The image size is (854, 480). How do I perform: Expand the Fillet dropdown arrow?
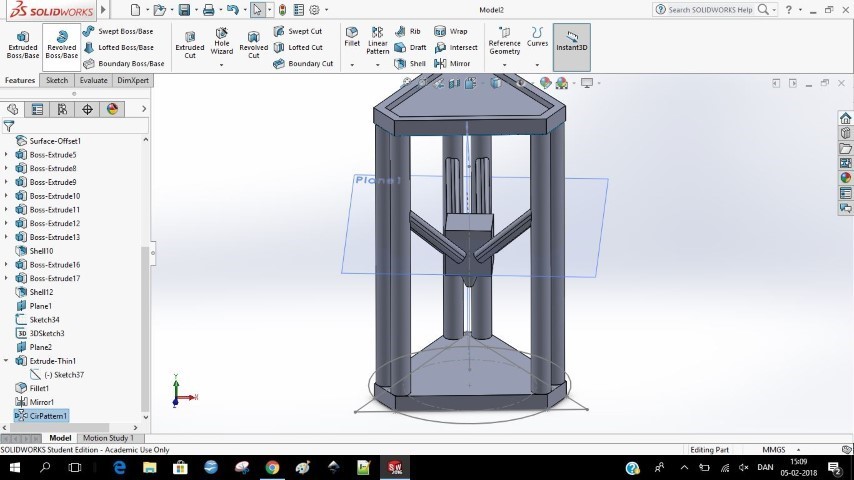click(352, 65)
